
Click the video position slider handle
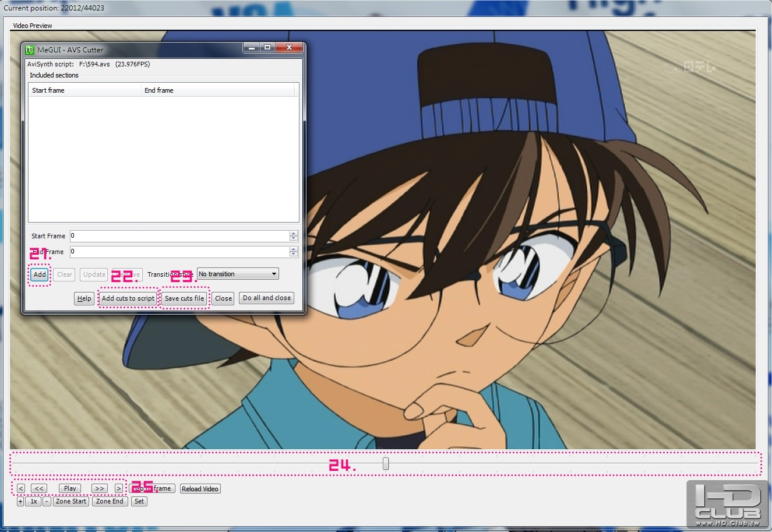point(386,464)
